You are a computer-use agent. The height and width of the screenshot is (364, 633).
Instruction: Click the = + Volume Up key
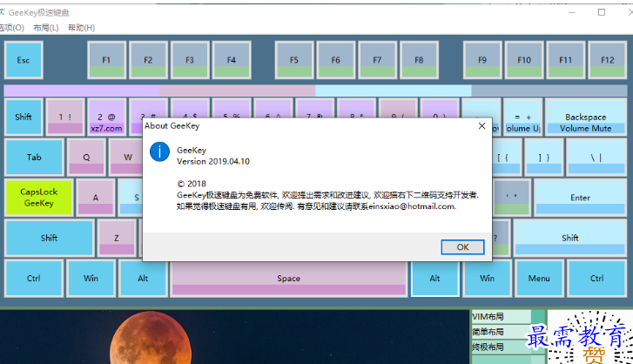522,117
